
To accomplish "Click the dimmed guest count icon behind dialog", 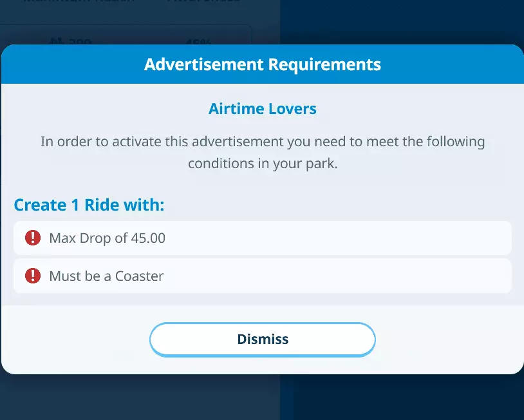I will pyautogui.click(x=57, y=41).
